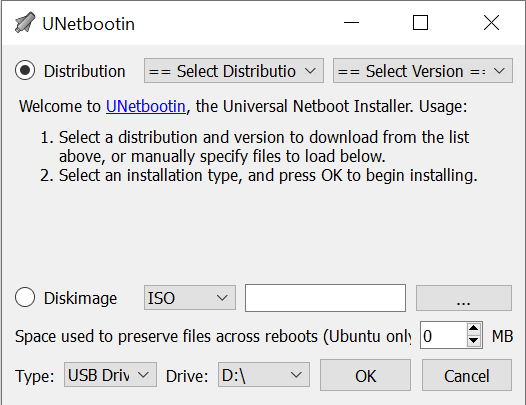The image size is (526, 405).
Task: Click the browse "..." button for disk image
Action: (464, 298)
